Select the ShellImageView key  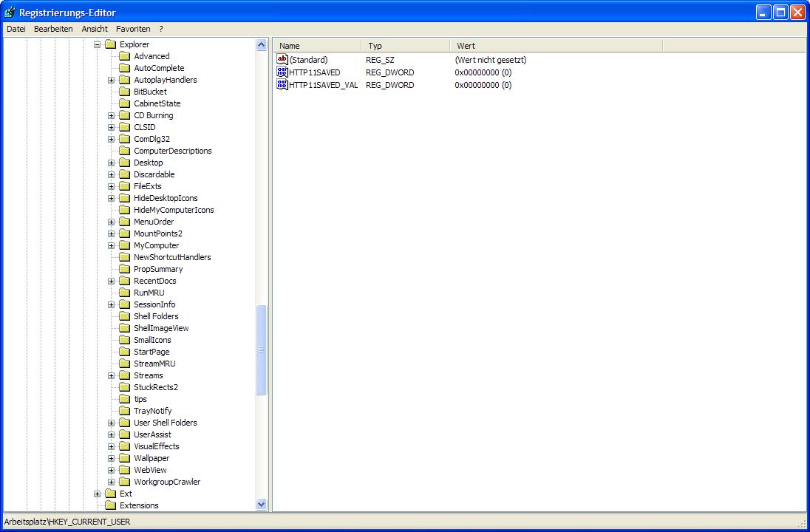161,329
